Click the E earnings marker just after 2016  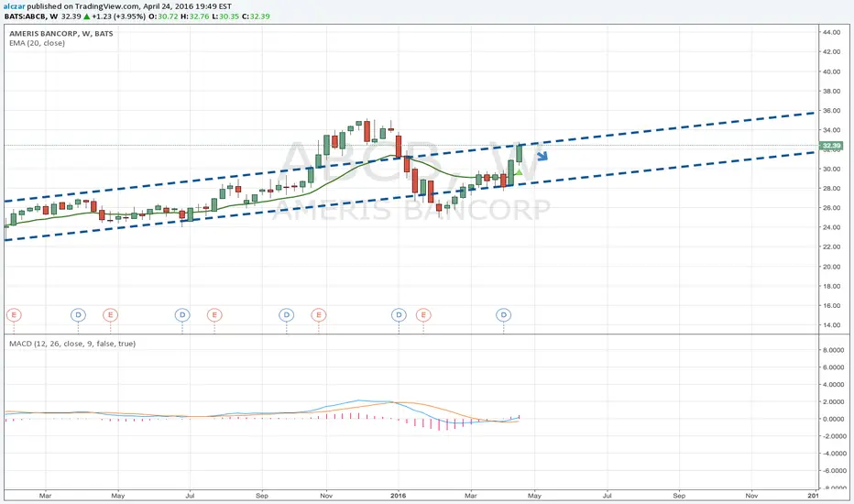point(423,315)
